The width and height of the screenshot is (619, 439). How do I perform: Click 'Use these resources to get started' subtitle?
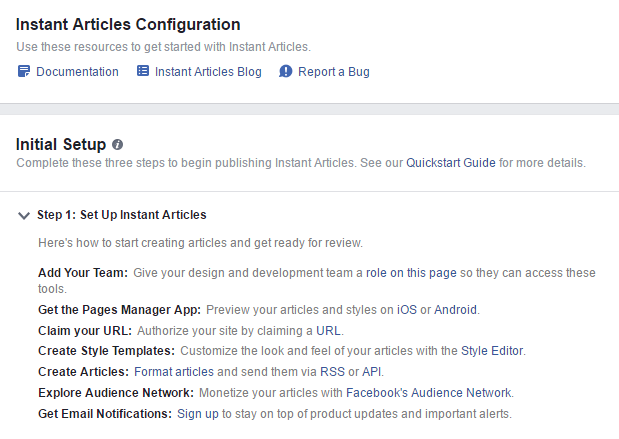[x=163, y=47]
